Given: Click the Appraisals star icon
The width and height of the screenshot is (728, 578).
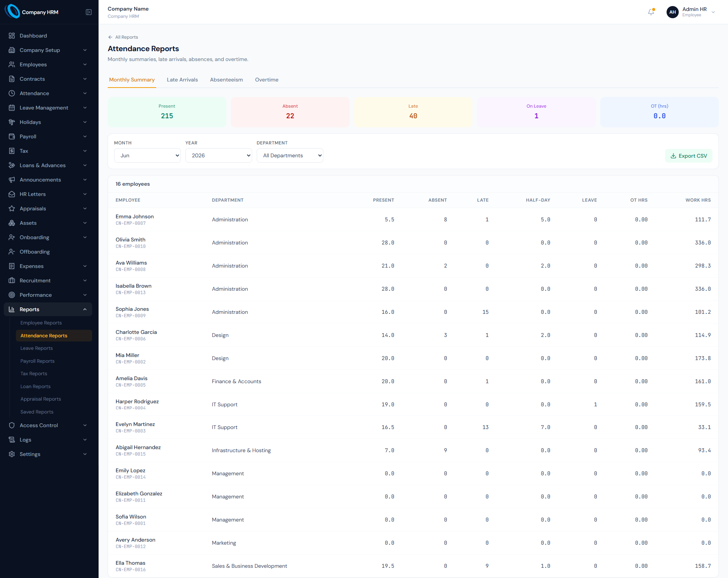Looking at the screenshot, I should [x=12, y=208].
